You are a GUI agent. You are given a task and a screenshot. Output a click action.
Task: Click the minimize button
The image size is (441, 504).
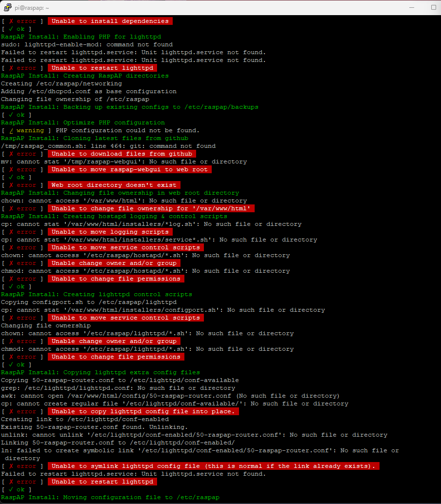(412, 7)
